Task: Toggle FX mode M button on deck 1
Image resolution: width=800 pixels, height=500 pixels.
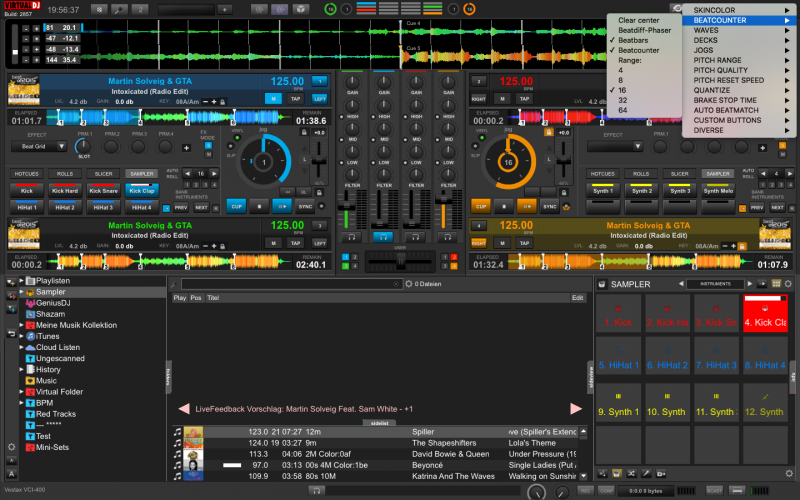Action: [208, 154]
